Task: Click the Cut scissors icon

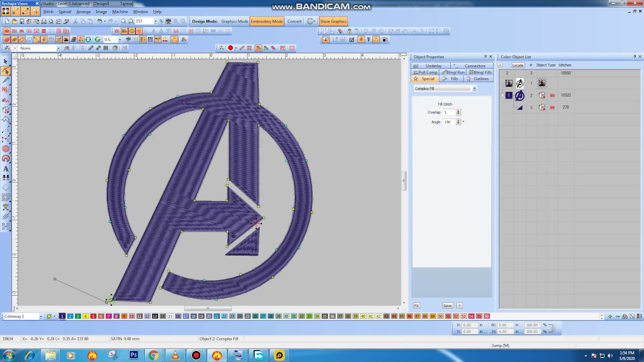Action: tap(75, 21)
